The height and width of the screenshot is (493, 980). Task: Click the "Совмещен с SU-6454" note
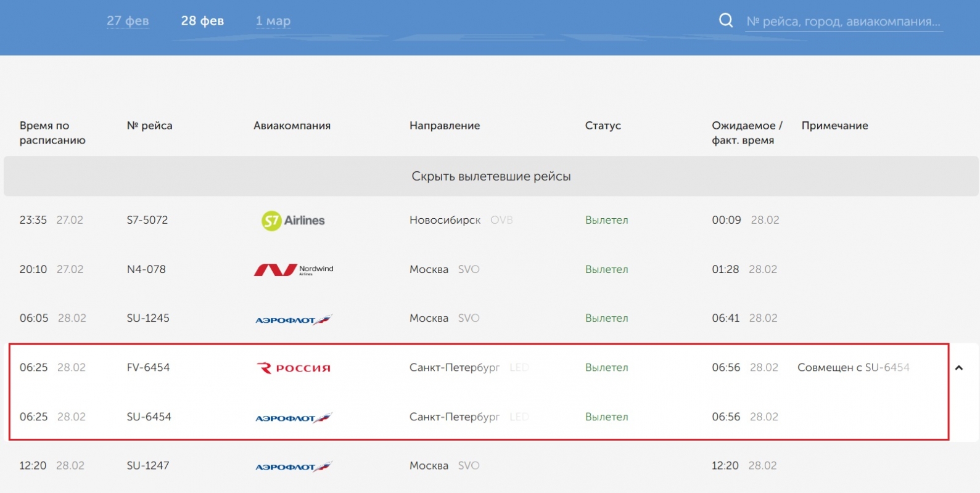pos(853,367)
